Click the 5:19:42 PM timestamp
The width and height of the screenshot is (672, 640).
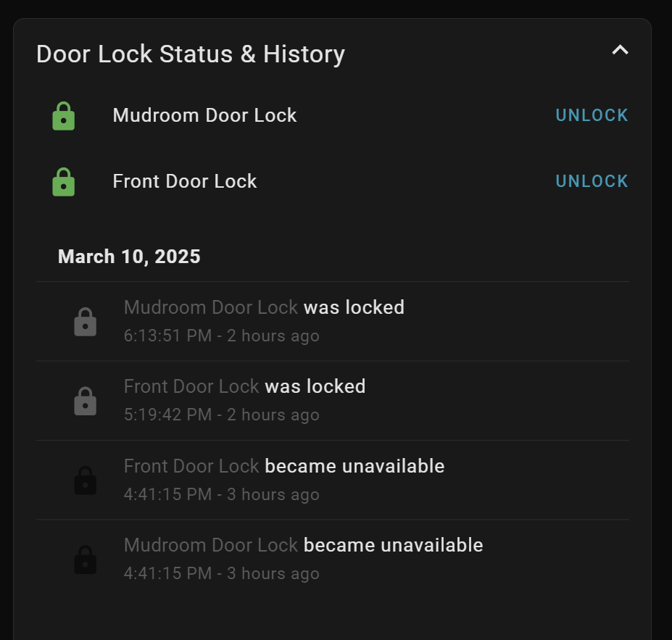(167, 415)
